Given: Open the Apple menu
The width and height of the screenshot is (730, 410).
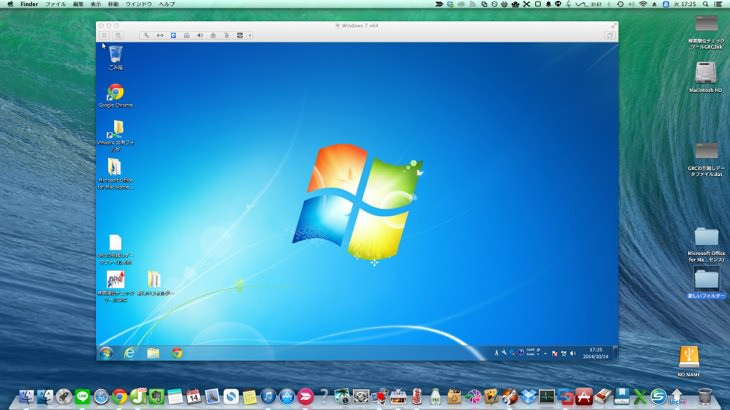Looking at the screenshot, I should coord(10,4).
